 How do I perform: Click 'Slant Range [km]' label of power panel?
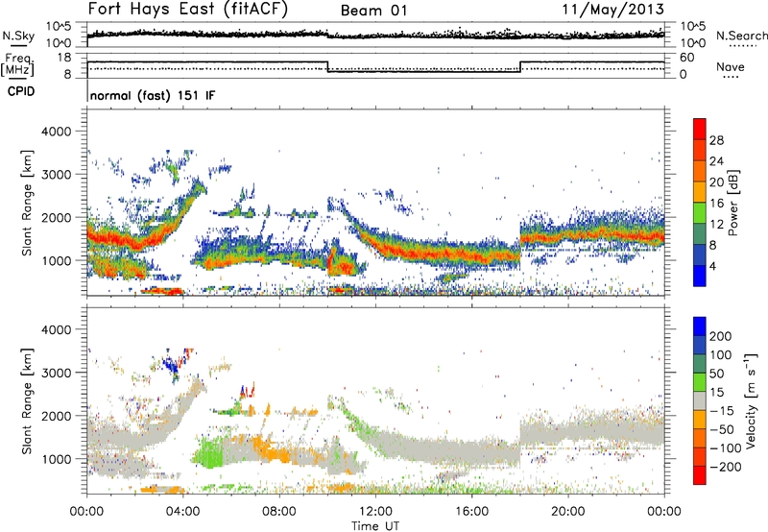(x=27, y=203)
